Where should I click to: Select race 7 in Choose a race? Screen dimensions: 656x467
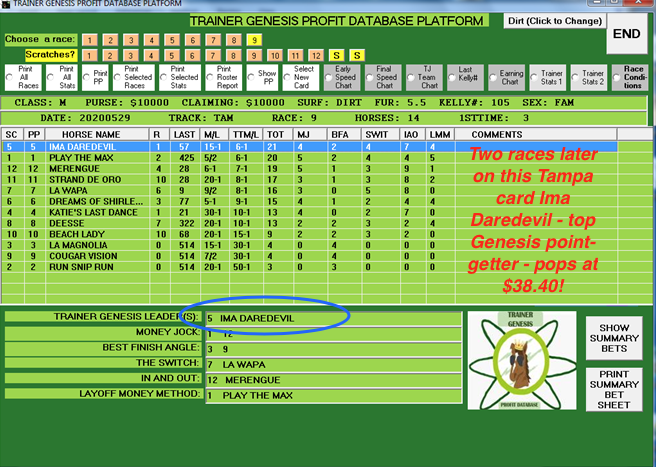pos(213,40)
